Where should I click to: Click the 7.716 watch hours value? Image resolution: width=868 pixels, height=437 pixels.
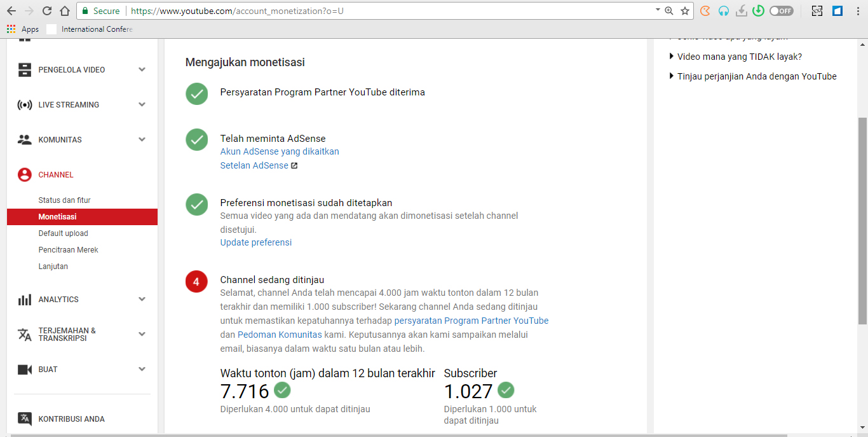click(x=245, y=391)
